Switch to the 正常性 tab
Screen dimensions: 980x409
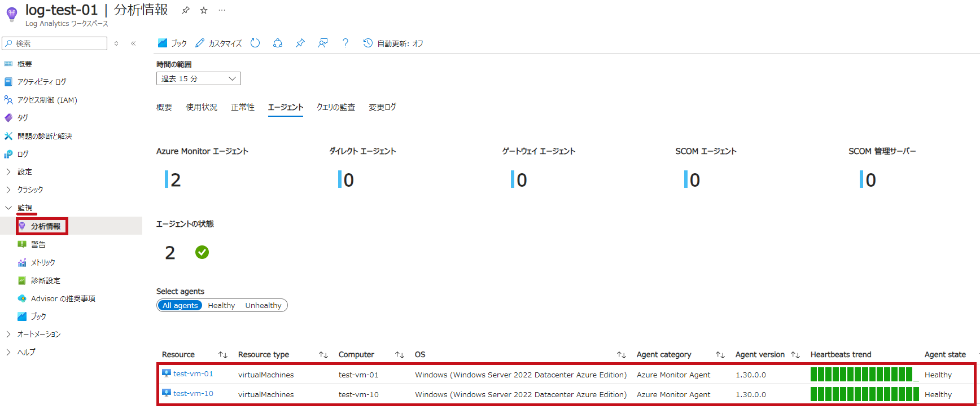coord(243,107)
